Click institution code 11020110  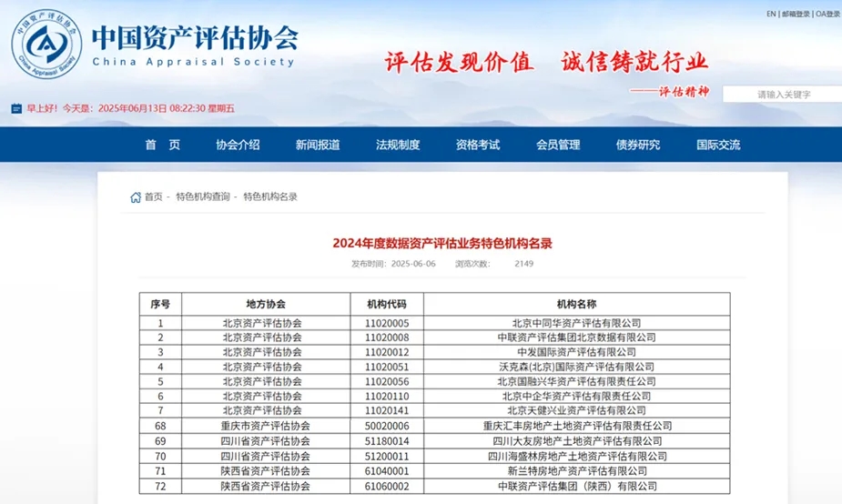pos(387,396)
